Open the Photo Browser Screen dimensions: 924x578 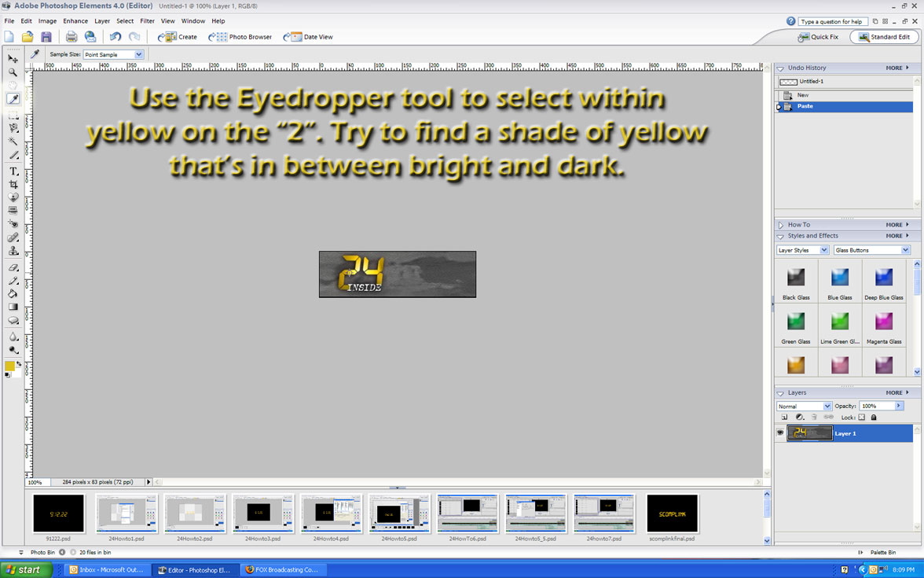240,36
